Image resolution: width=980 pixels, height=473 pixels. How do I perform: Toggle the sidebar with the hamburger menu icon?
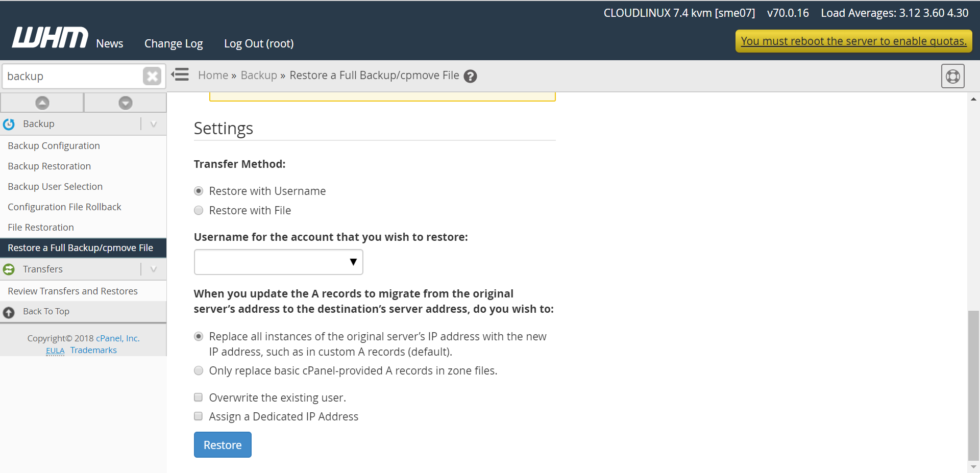[x=180, y=75]
